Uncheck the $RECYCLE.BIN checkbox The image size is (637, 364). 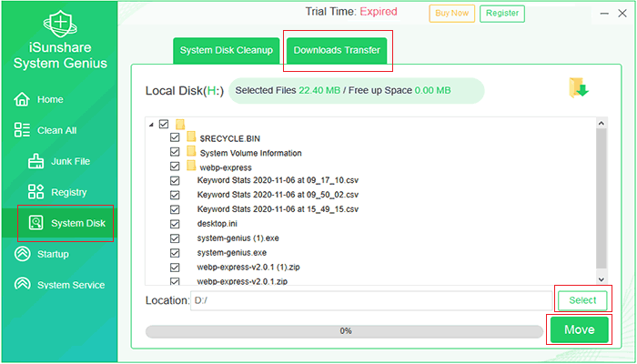pos(175,137)
